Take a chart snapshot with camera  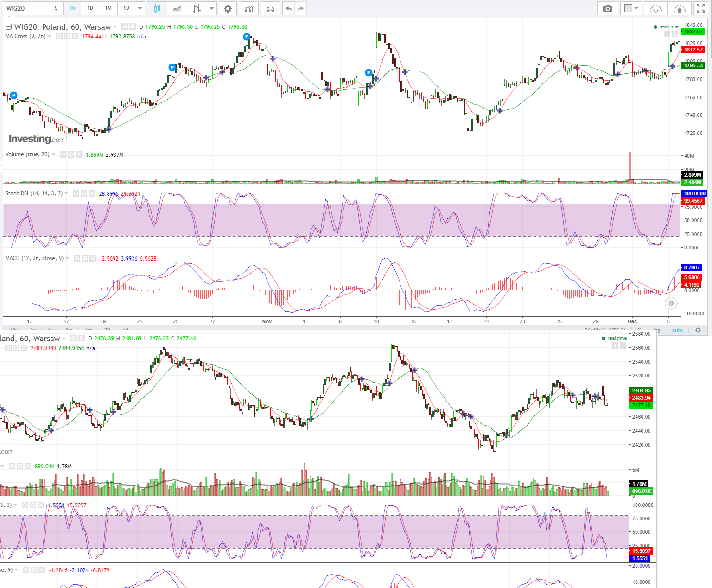pyautogui.click(x=608, y=8)
